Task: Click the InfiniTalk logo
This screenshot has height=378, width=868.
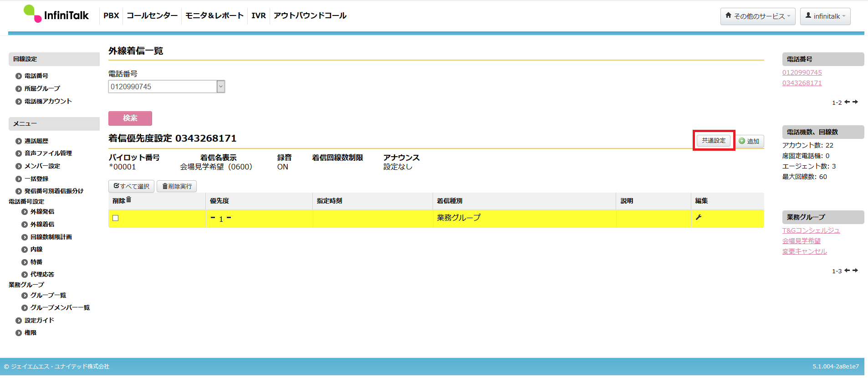Action: pos(56,14)
